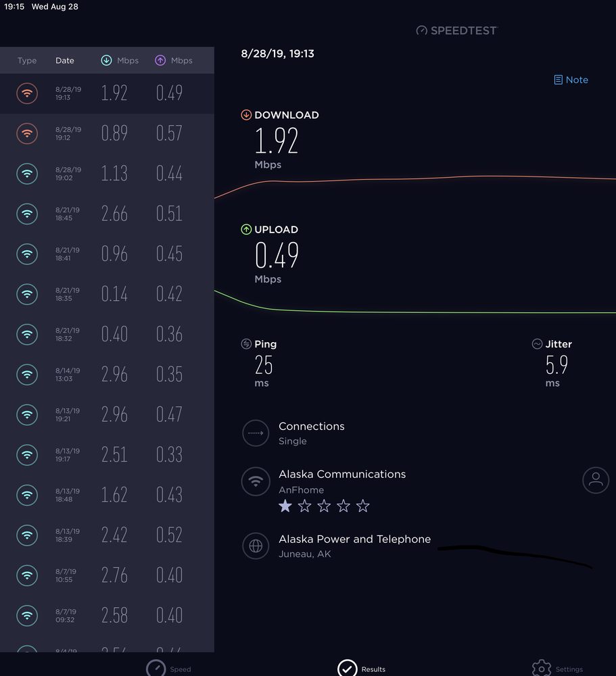Viewport: 616px width, 676px height.
Task: Sort by download Mbps column header
Action: (120, 60)
